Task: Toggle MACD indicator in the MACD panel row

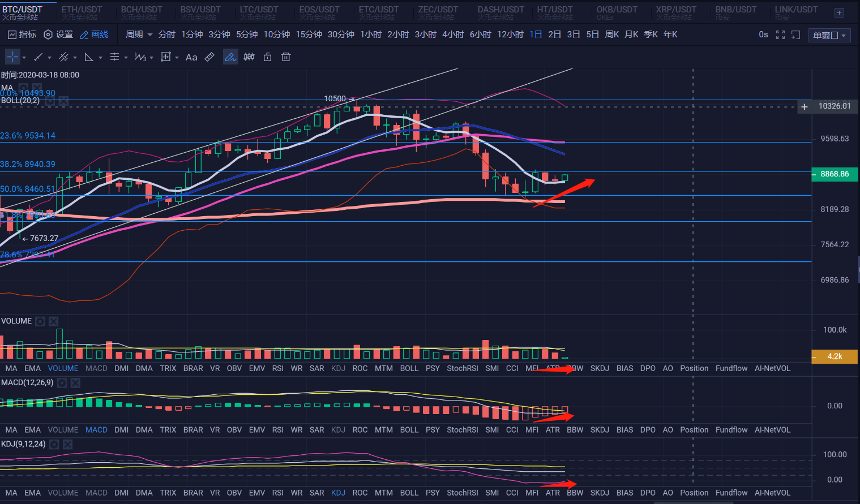Action: point(96,430)
